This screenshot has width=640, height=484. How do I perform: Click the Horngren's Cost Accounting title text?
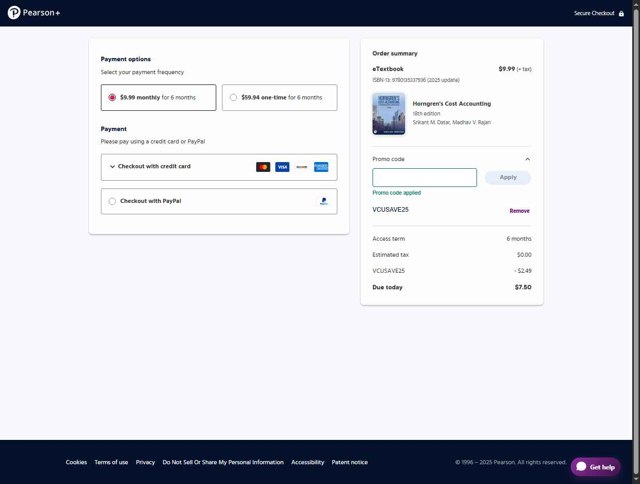point(452,104)
